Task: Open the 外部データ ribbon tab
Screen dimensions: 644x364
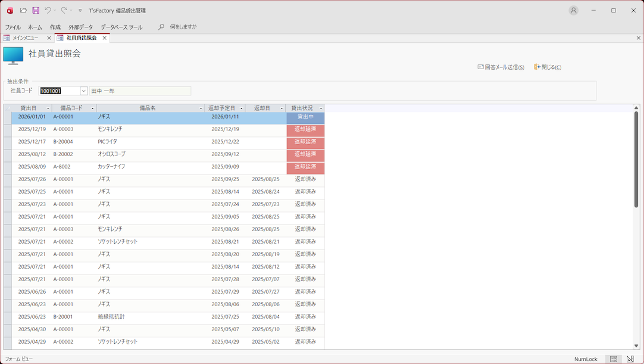Action: click(80, 27)
